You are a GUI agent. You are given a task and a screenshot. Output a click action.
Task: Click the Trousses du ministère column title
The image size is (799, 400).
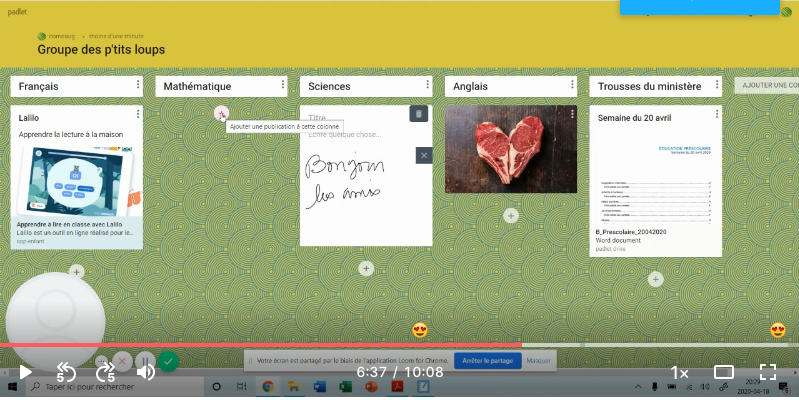coord(649,86)
